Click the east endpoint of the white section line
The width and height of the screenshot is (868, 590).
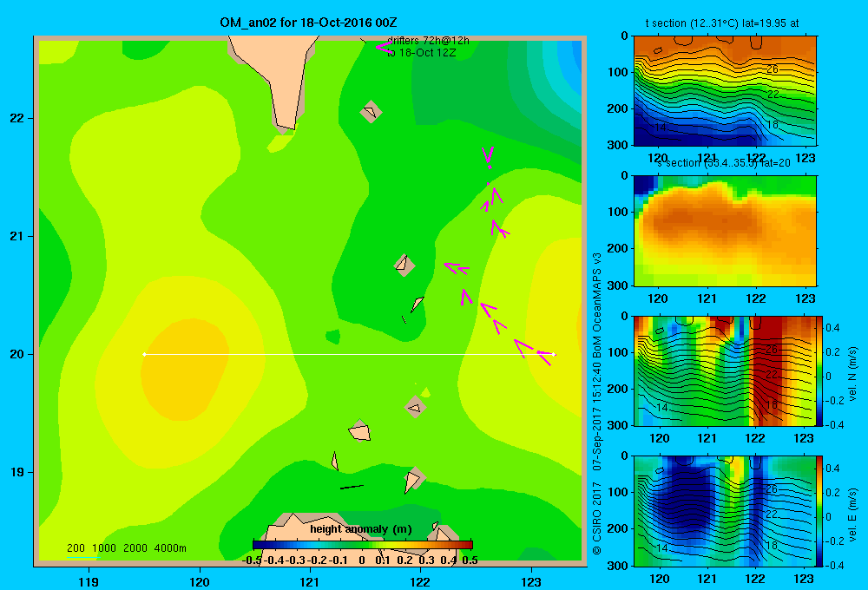point(555,354)
